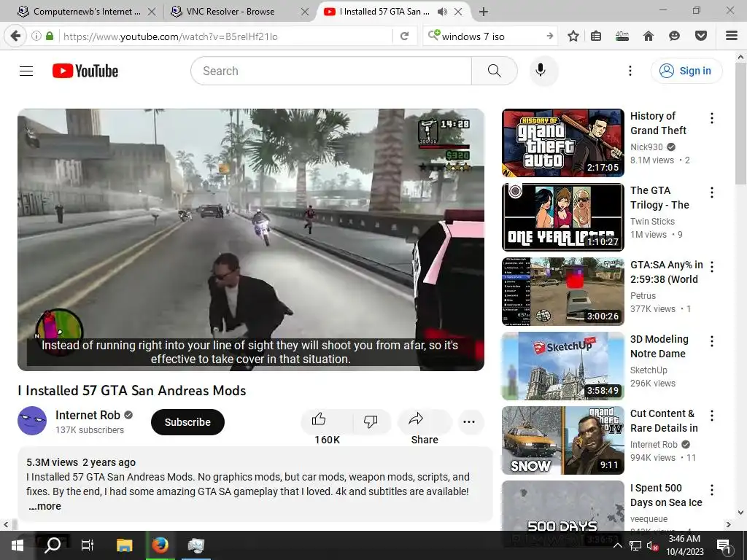Open YouTube settings three-dot menu near Sign in
Viewport: 747px width, 560px height.
pos(630,71)
